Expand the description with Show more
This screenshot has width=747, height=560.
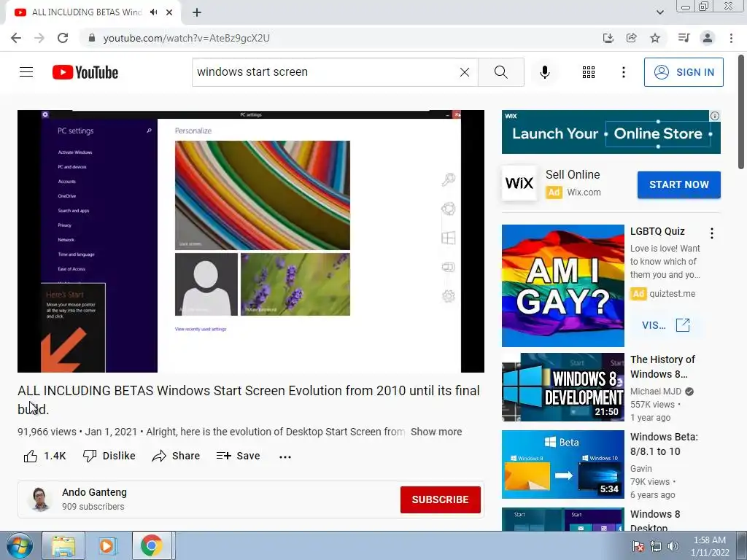[436, 432]
